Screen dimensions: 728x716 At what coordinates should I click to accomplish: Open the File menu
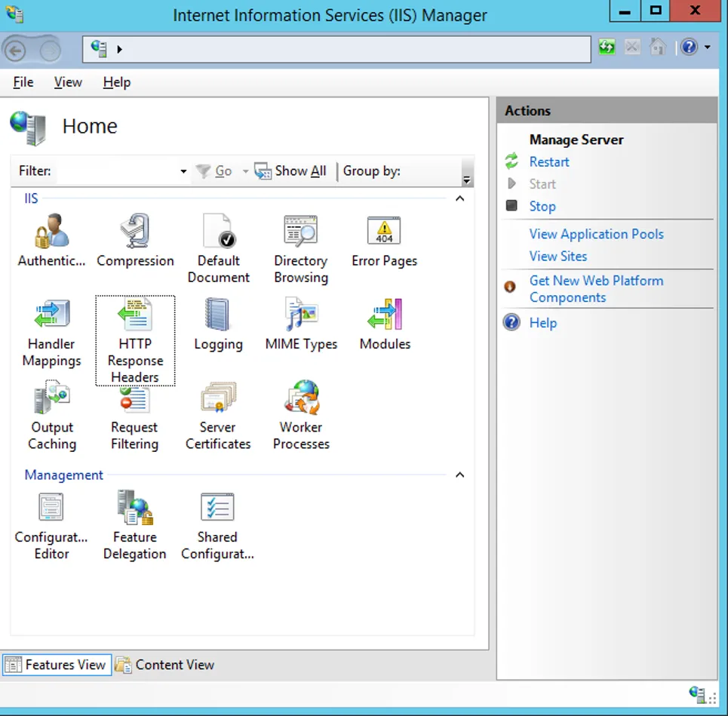[x=23, y=82]
